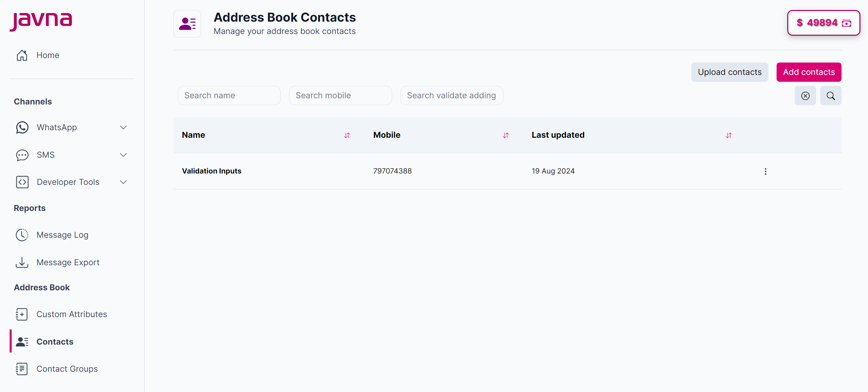
Task: Open the three-dot menu for Validation Inputs
Action: (x=765, y=171)
